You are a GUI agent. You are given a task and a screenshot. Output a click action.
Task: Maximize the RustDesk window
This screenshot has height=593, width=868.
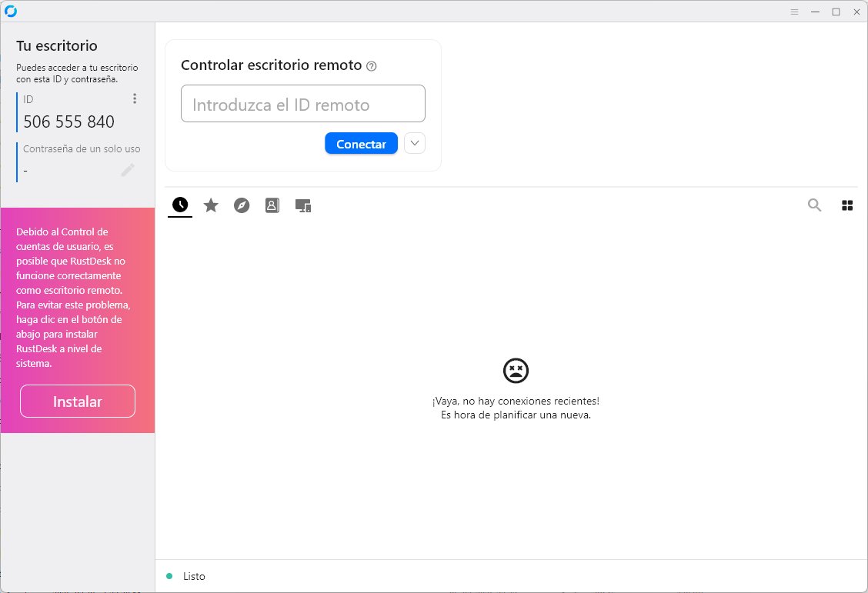click(836, 12)
